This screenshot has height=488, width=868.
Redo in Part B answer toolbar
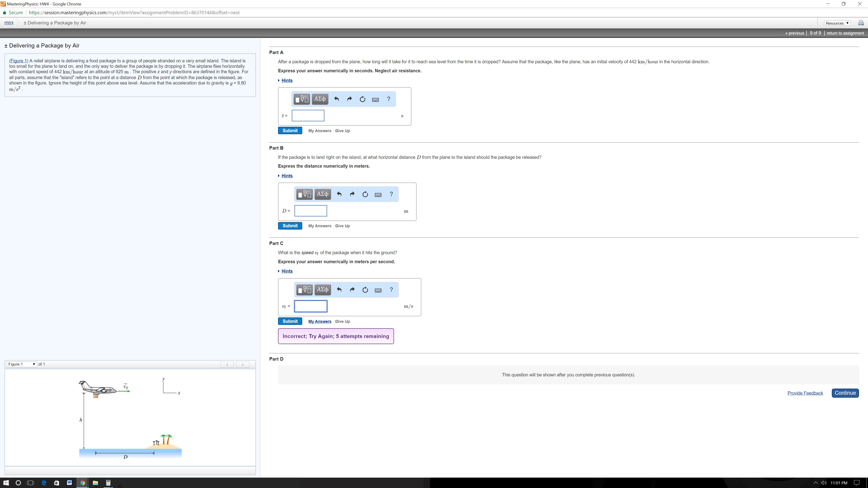pos(352,194)
